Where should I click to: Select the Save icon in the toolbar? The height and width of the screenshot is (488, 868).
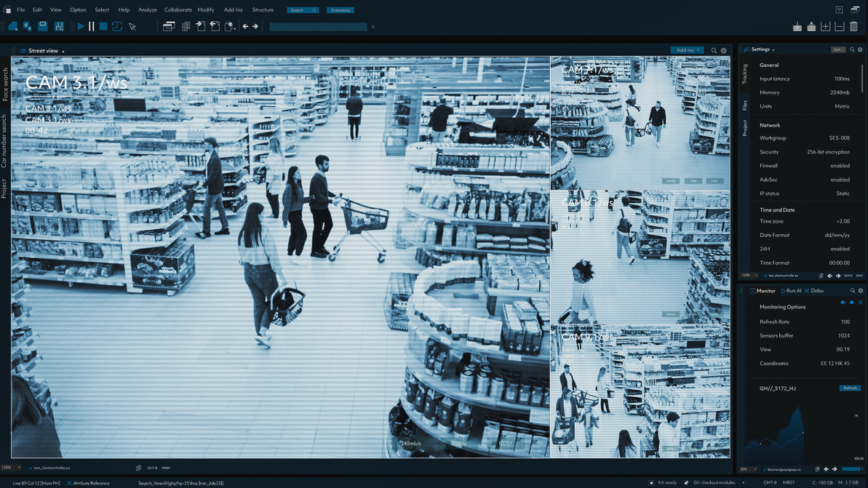[x=41, y=26]
